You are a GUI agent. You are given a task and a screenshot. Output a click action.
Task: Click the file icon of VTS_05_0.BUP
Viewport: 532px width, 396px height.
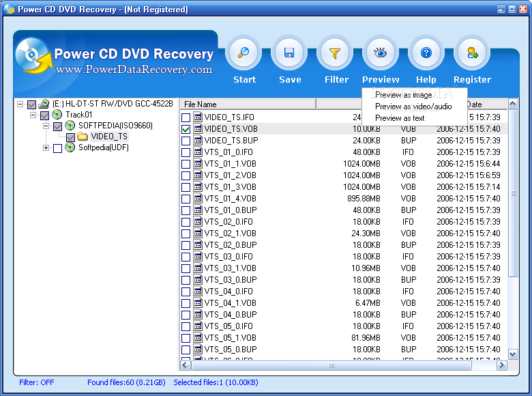point(198,349)
